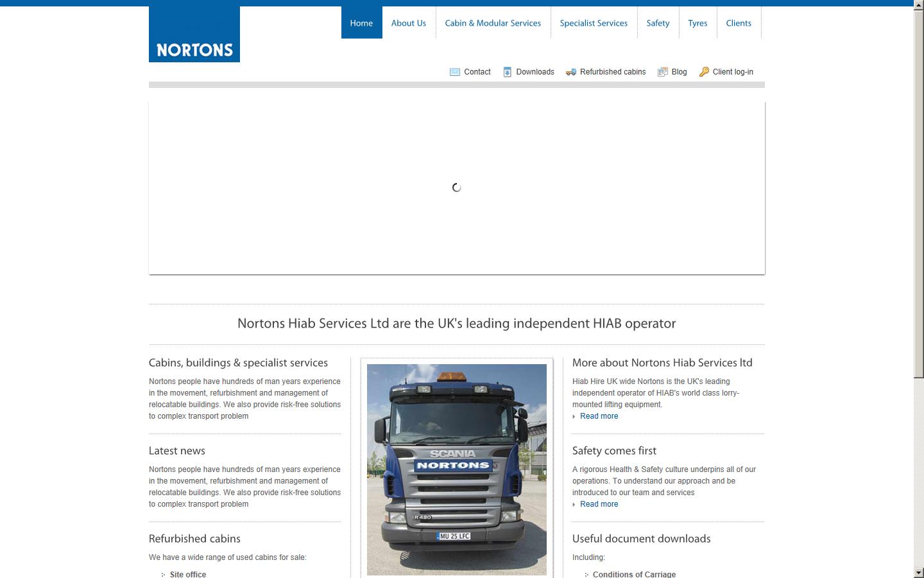Open the Tyres navigation item
The width and height of the screenshot is (924, 578).
[x=697, y=22]
